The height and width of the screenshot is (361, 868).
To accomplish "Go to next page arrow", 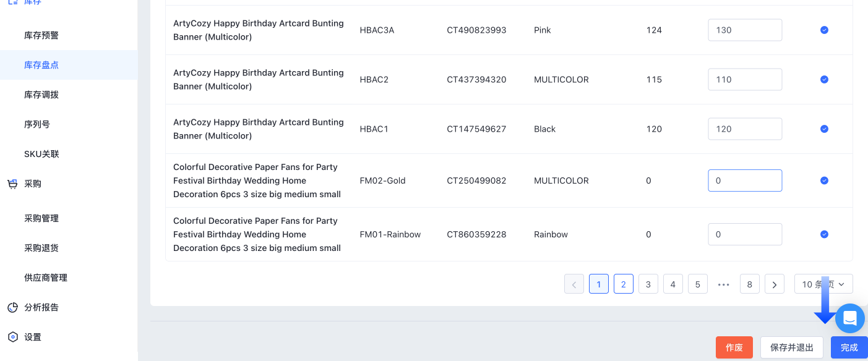I will tap(775, 284).
